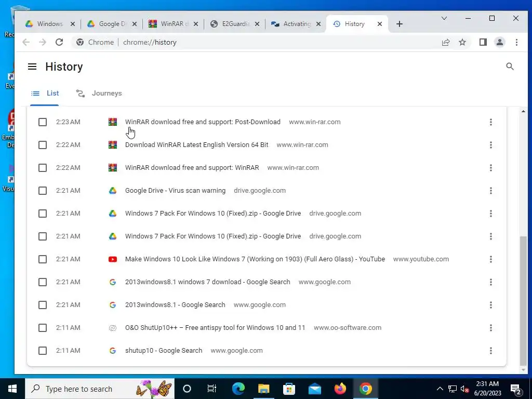The image size is (532, 399).
Task: Open File Explorer from the taskbar
Action: point(263,389)
